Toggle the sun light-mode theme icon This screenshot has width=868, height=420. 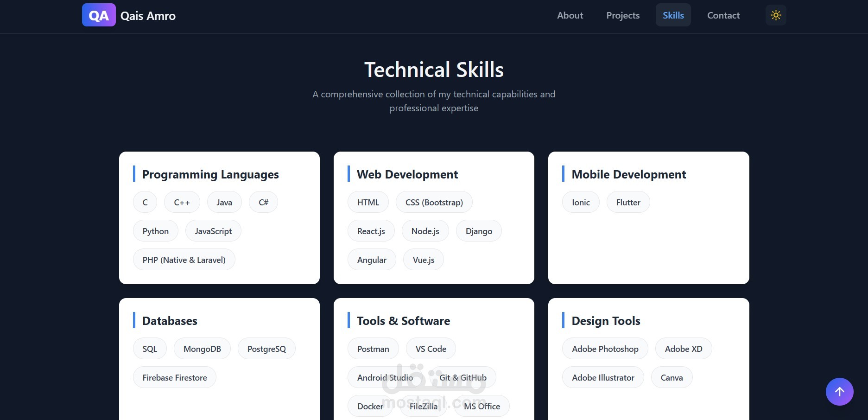click(x=776, y=15)
